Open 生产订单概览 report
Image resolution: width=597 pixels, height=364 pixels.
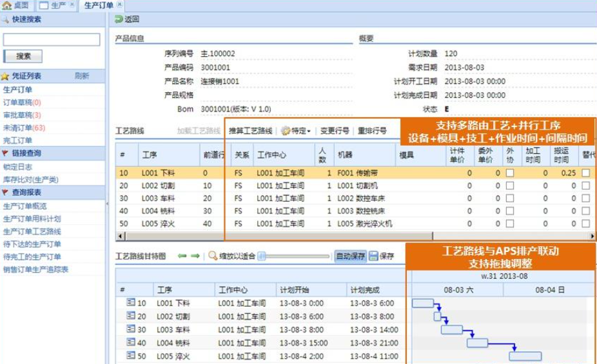click(24, 206)
